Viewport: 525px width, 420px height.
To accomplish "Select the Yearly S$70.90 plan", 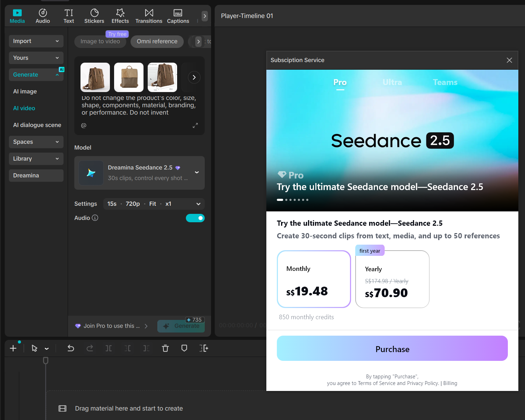I will (x=392, y=279).
